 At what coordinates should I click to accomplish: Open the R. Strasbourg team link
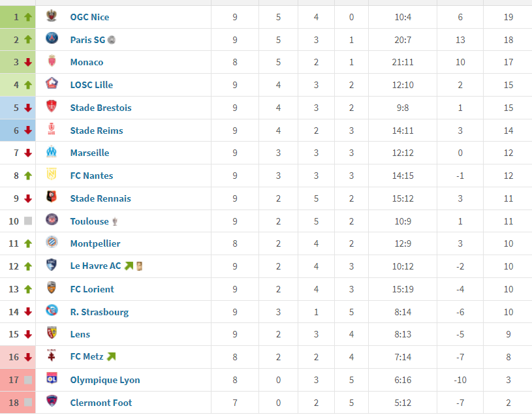coord(99,312)
